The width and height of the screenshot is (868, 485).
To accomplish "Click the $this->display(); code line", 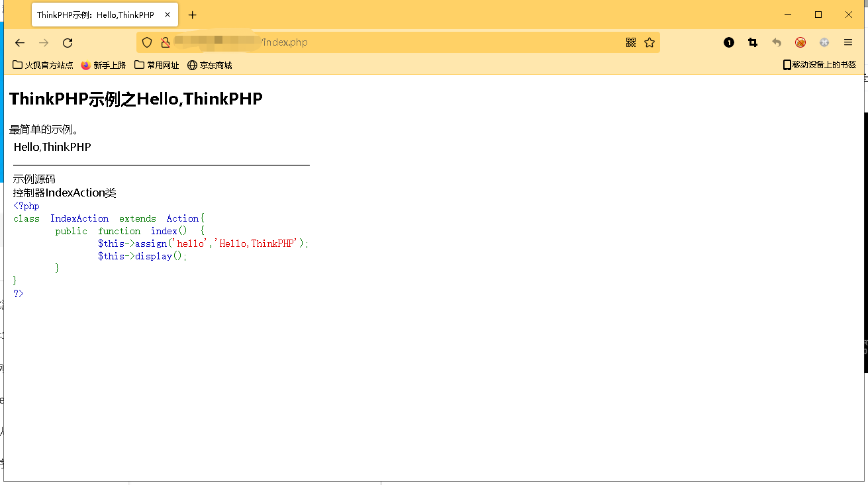I will click(142, 256).
